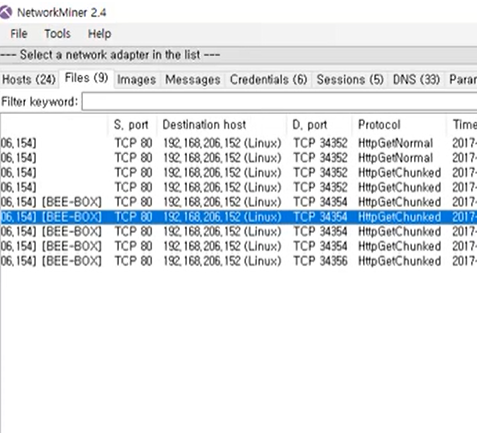Select the row with D. port TCP 34356
This screenshot has width=477, height=433.
click(238, 261)
